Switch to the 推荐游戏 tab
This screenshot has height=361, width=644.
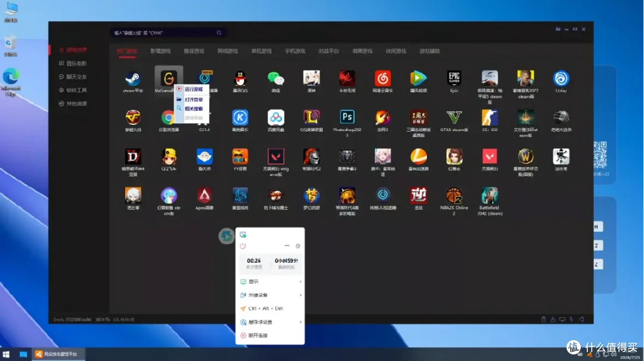(194, 51)
